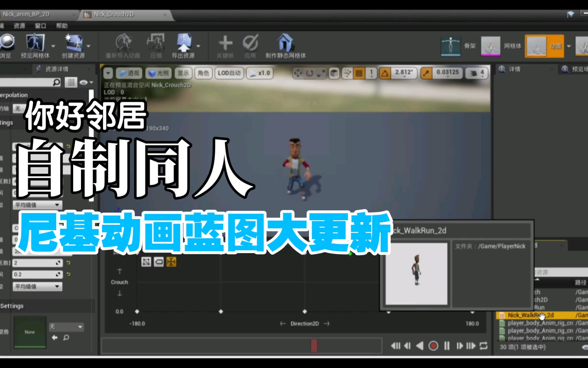This screenshot has width=588, height=368.
Task: Click the use-selected arrow beside None thumbnail
Action: tap(55, 337)
